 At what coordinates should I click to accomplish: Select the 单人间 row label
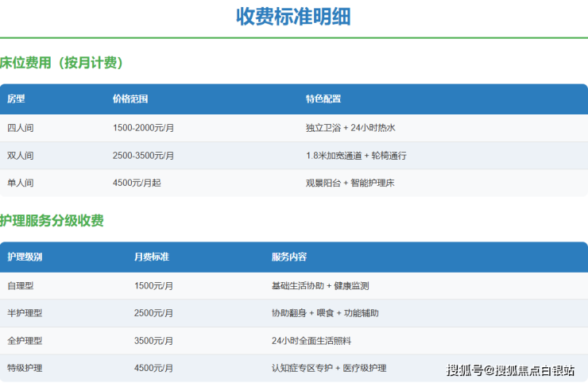(21, 183)
